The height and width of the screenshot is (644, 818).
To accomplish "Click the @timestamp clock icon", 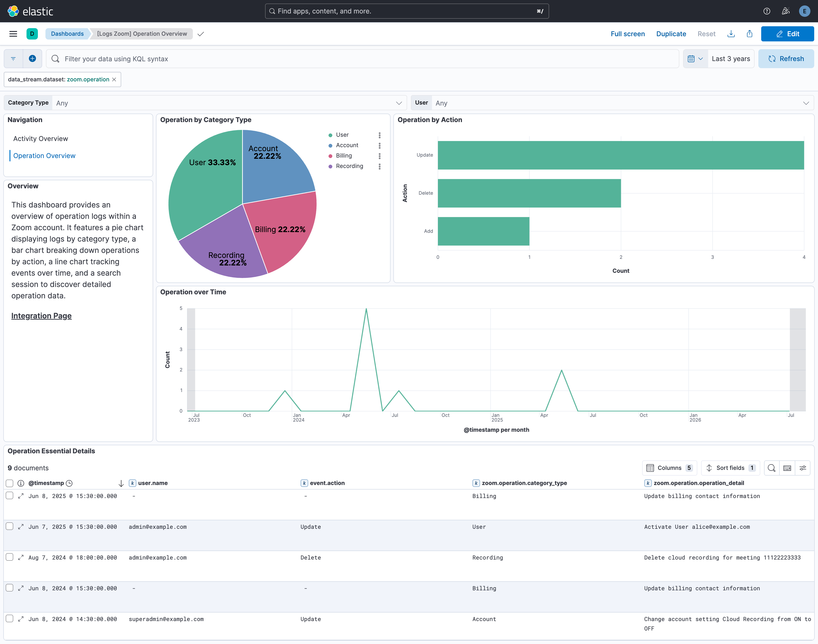I will (x=69, y=483).
